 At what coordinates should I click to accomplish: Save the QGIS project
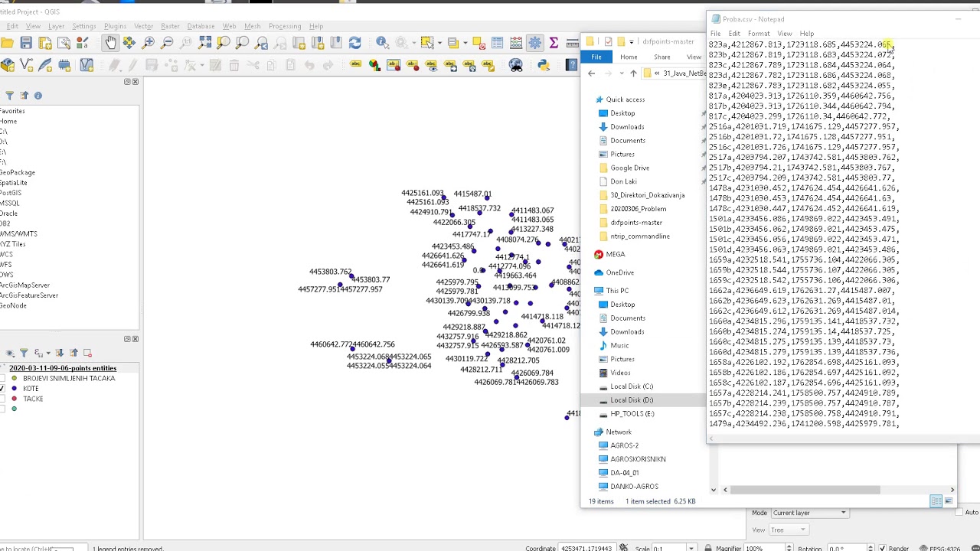click(26, 43)
